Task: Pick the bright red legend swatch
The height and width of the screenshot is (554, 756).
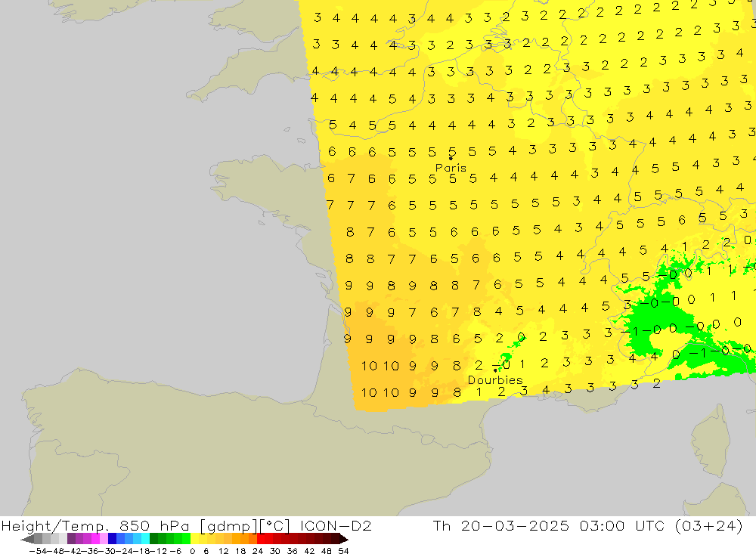Action: (x=261, y=539)
